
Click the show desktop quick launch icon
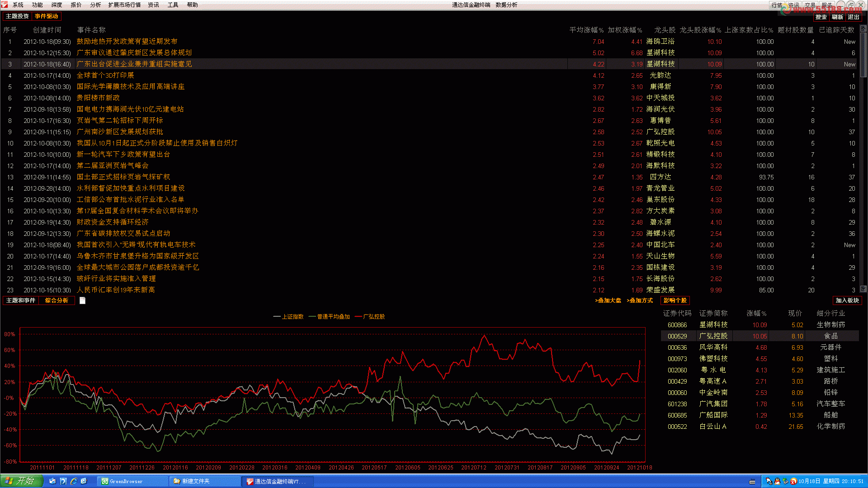52,481
